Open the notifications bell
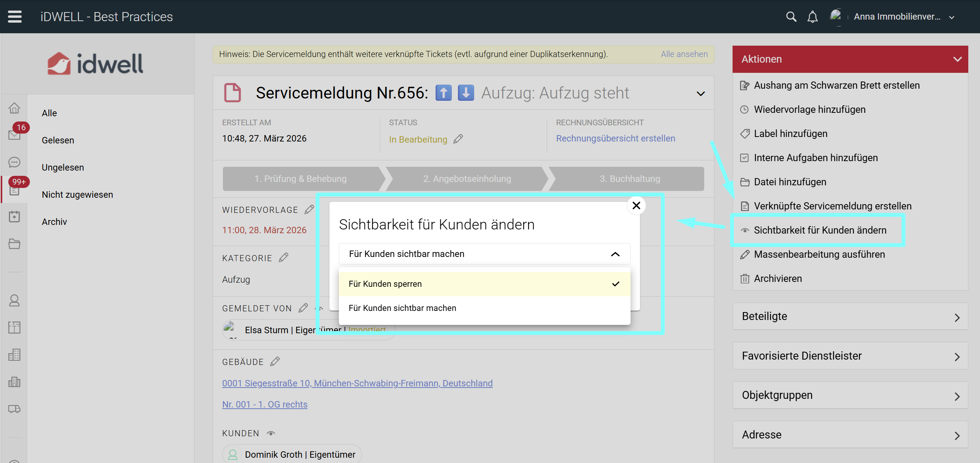The height and width of the screenshot is (463, 980). click(812, 17)
